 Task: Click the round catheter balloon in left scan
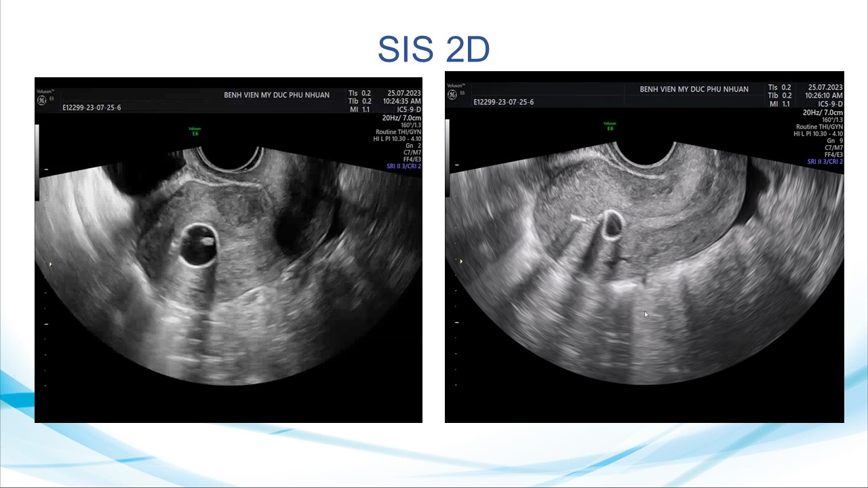[199, 245]
